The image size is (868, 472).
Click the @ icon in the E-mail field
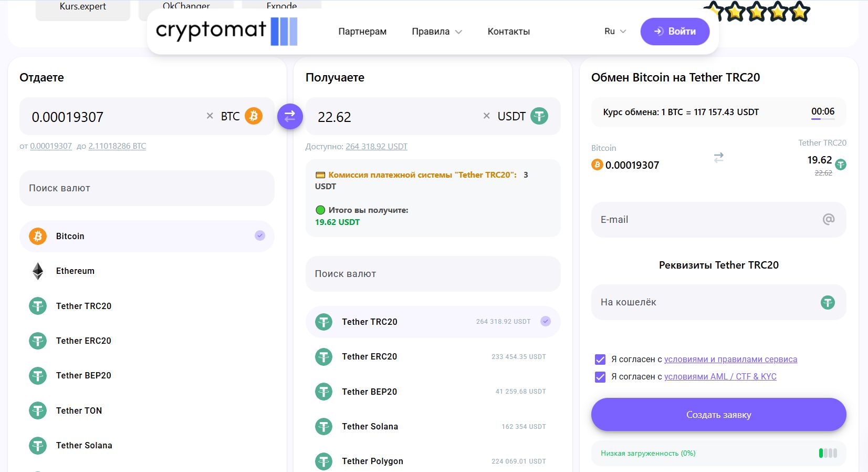[828, 219]
